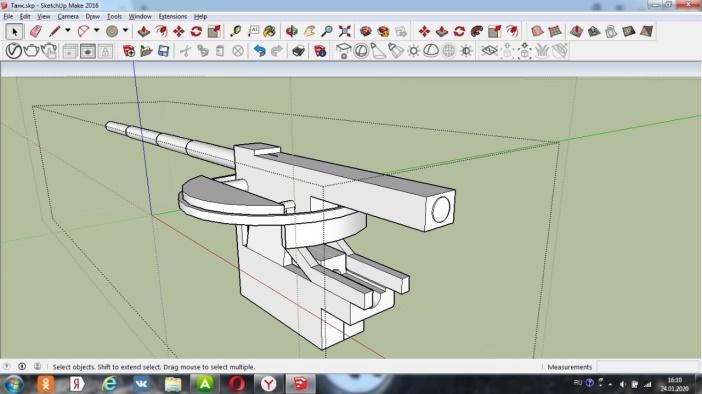The image size is (702, 394).
Task: Select the Tape Measure tool
Action: click(235, 31)
